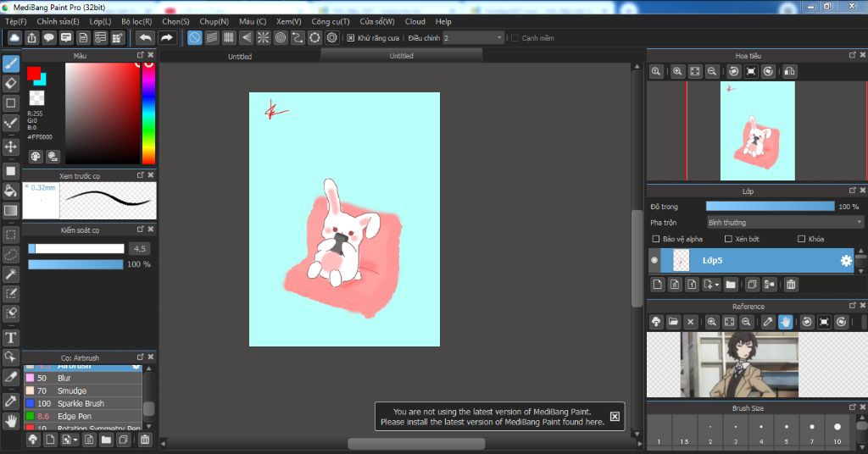Dismiss the MediBang update notification
Screen dimensions: 868x454
(x=615, y=416)
